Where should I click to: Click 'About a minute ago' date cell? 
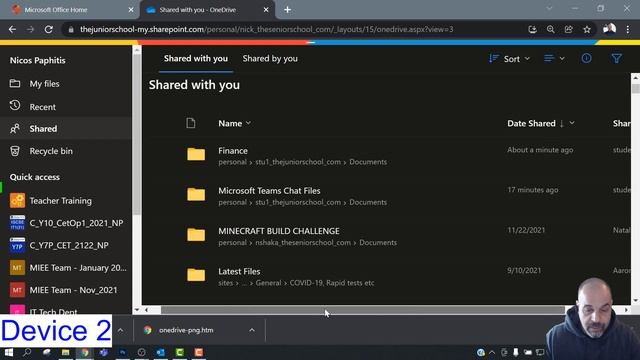540,150
